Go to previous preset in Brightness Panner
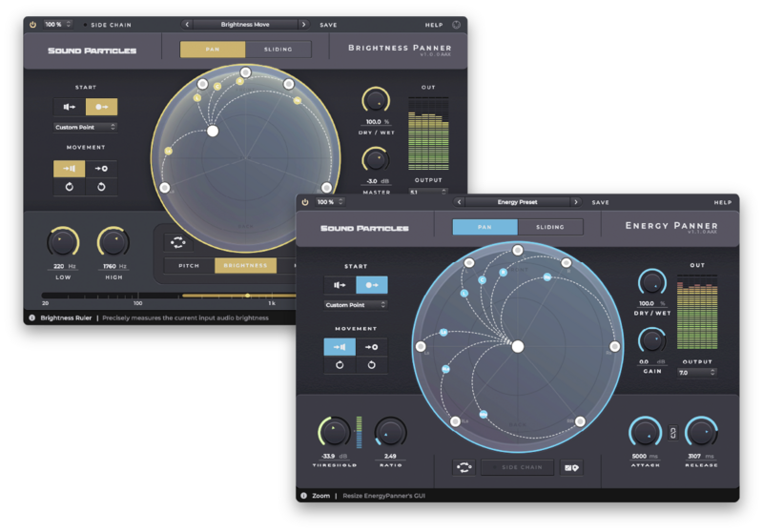 187,25
